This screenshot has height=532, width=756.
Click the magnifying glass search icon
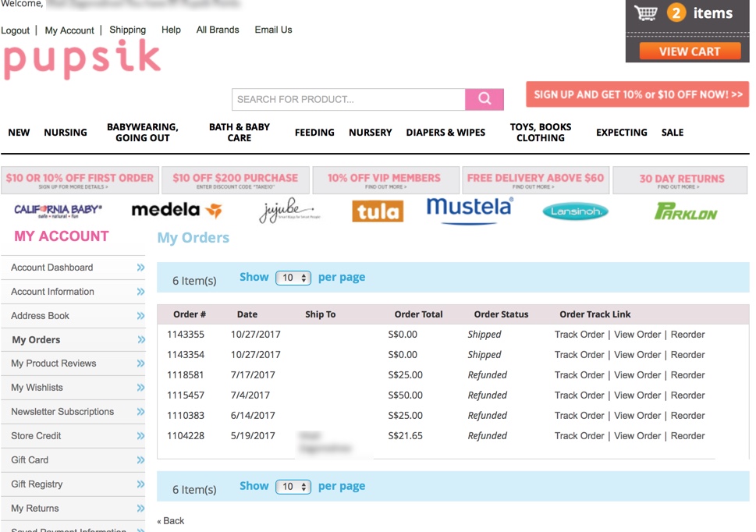coord(484,99)
